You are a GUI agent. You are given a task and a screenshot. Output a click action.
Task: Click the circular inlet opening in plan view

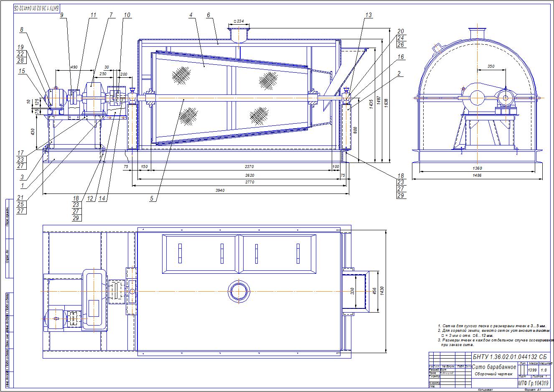(239, 291)
